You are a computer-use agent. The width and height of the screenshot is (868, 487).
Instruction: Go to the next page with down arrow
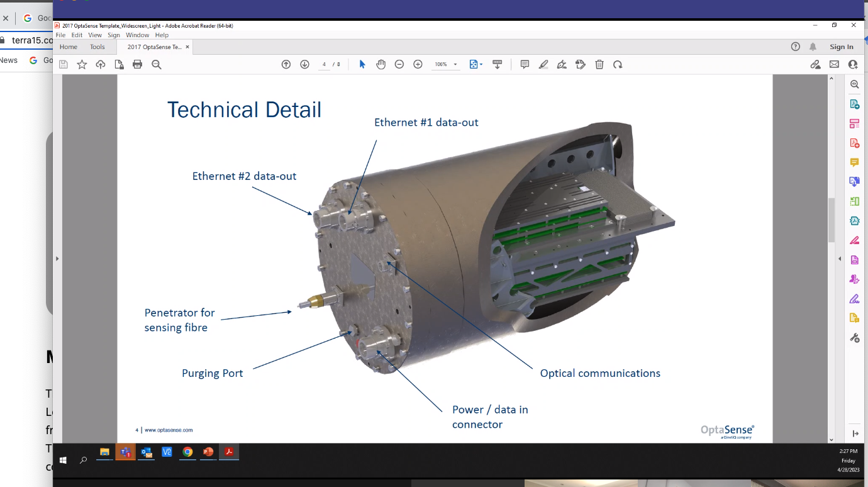305,64
